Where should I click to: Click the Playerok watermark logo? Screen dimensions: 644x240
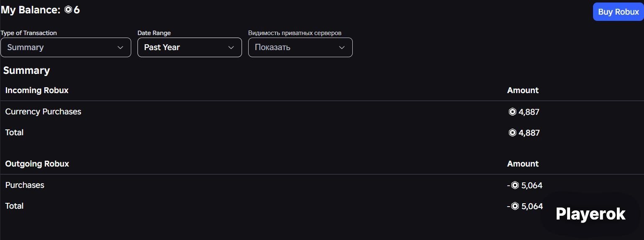click(591, 214)
